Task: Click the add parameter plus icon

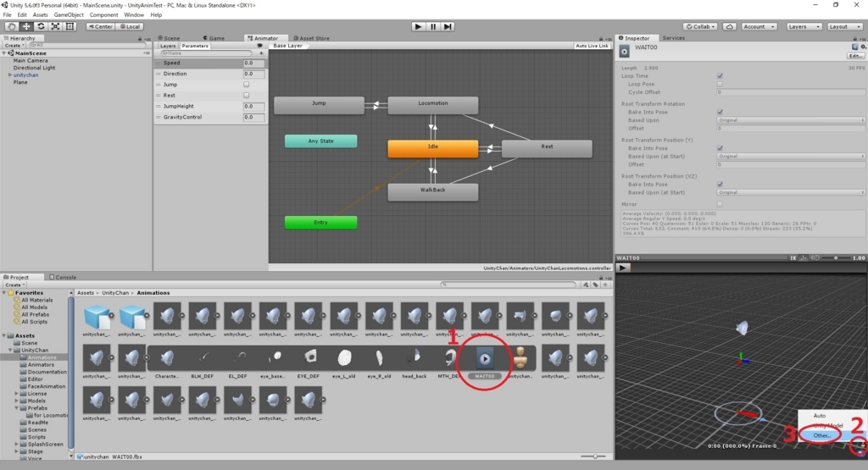Action: tap(261, 53)
